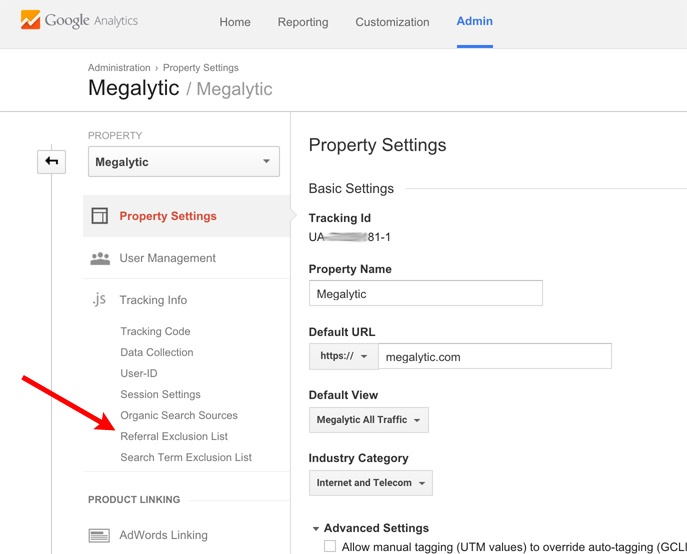The image size is (687, 554).
Task: Enable manual tagging override checkbox
Action: pos(330,546)
